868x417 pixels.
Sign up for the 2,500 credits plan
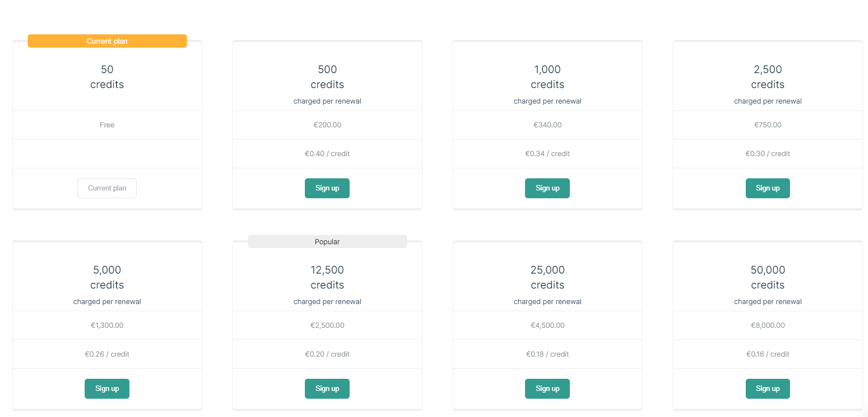[767, 188]
